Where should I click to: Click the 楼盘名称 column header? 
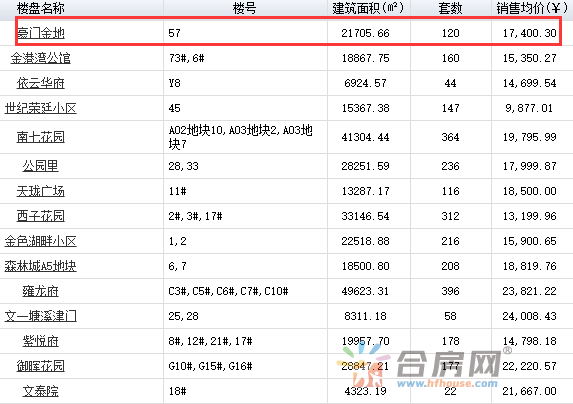tap(41, 8)
